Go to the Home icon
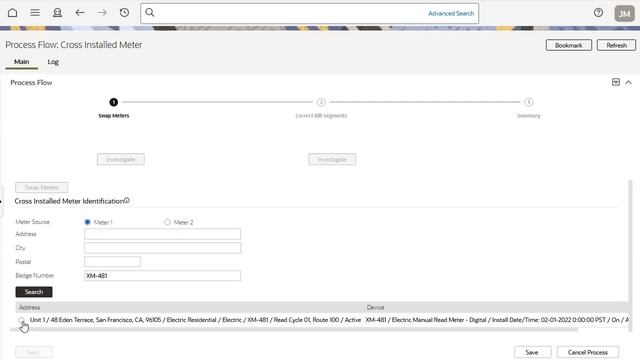This screenshot has height=360, width=640. pos(13,13)
